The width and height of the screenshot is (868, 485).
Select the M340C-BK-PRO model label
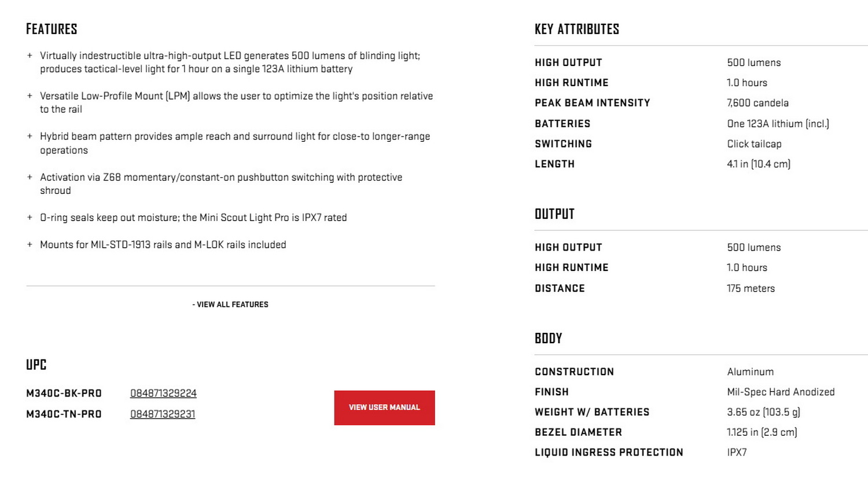pyautogui.click(x=64, y=394)
